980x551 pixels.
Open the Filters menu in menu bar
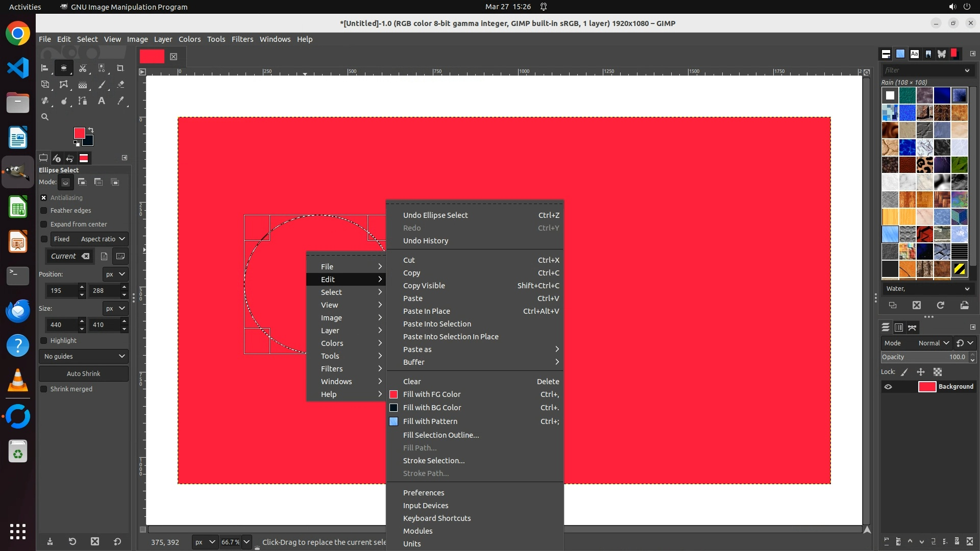242,39
